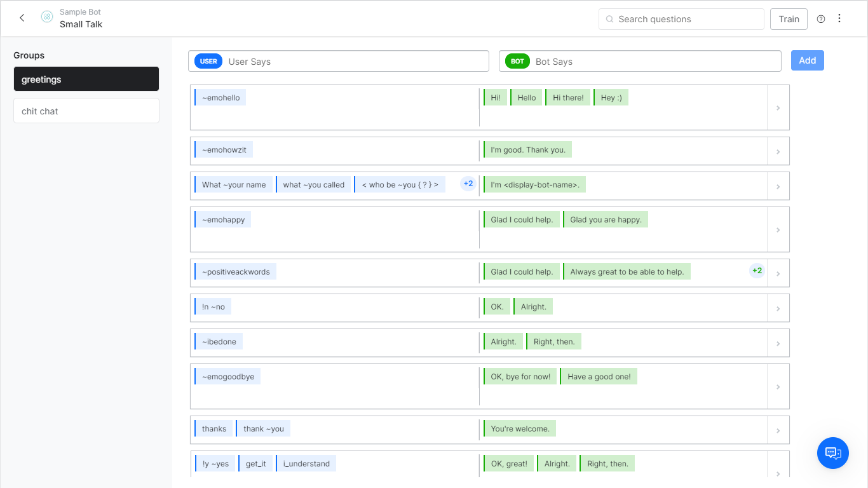Open the live chat support bubble
Image resolution: width=868 pixels, height=488 pixels.
coord(832,453)
